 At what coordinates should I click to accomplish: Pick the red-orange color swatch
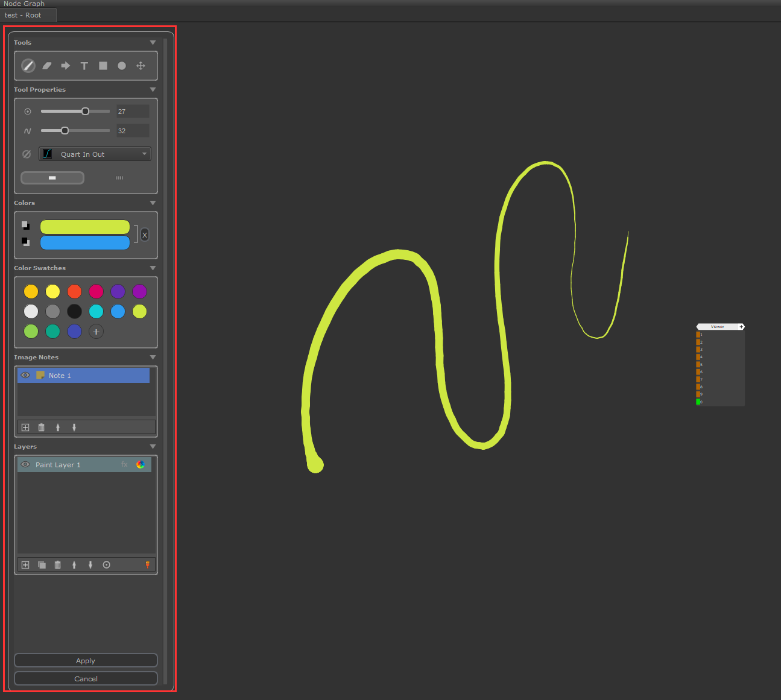(x=74, y=292)
